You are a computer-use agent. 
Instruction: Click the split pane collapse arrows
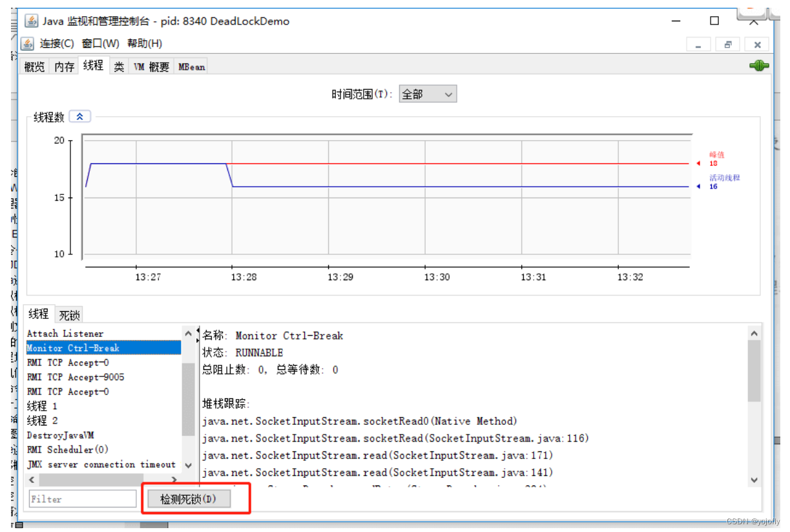click(197, 335)
